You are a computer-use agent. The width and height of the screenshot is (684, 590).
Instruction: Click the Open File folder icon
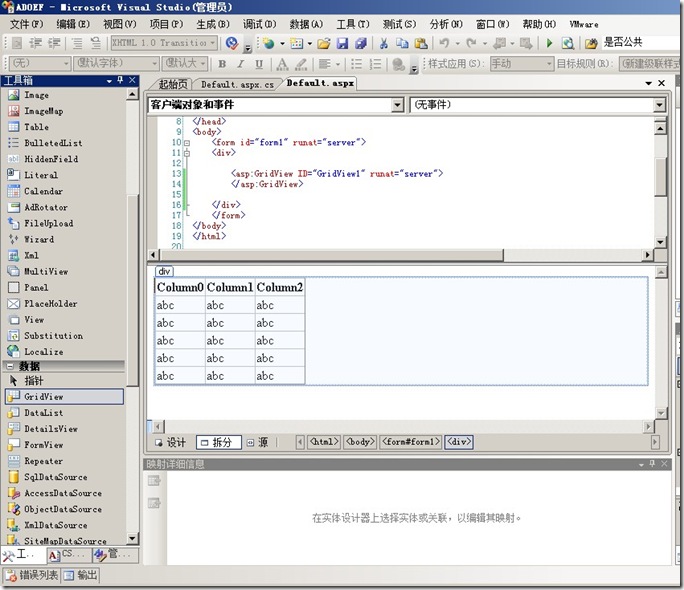pyautogui.click(x=324, y=43)
